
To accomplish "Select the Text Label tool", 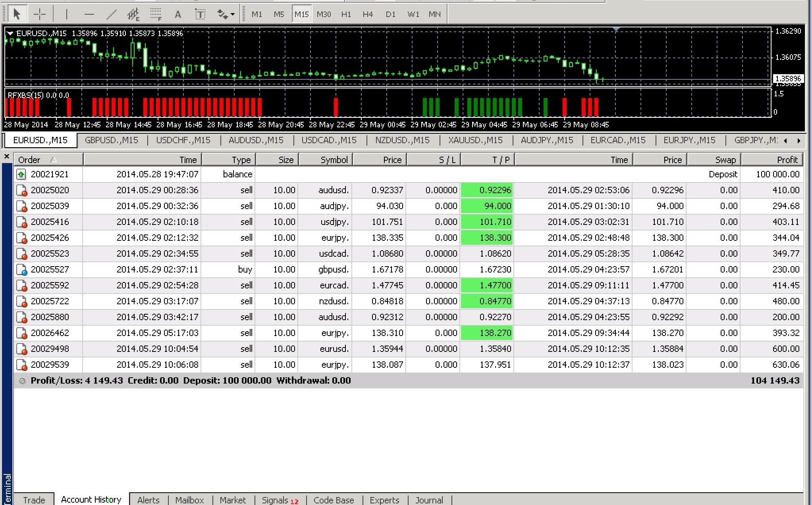I will click(x=200, y=15).
